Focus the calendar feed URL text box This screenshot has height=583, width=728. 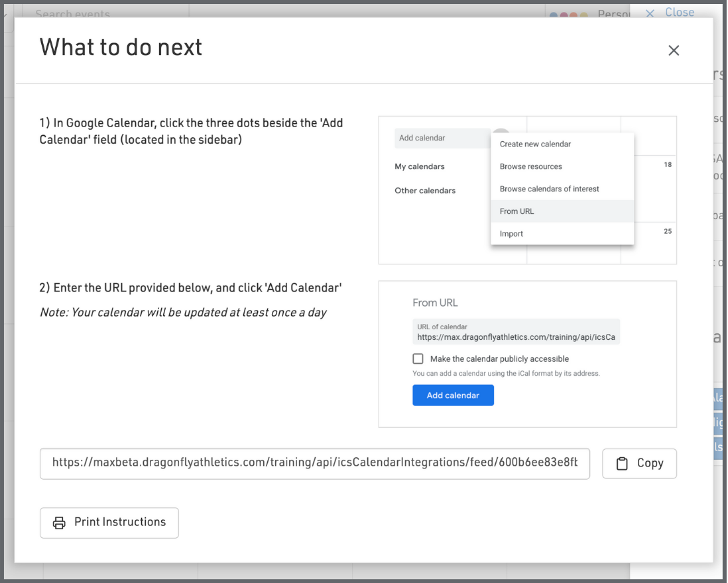(x=314, y=464)
